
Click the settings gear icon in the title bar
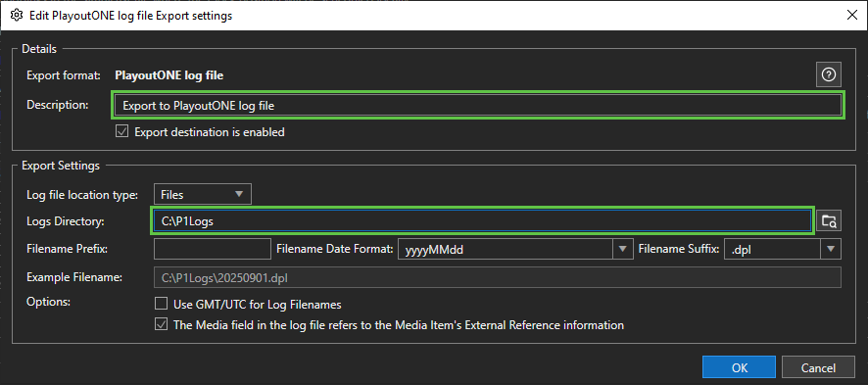pyautogui.click(x=17, y=16)
